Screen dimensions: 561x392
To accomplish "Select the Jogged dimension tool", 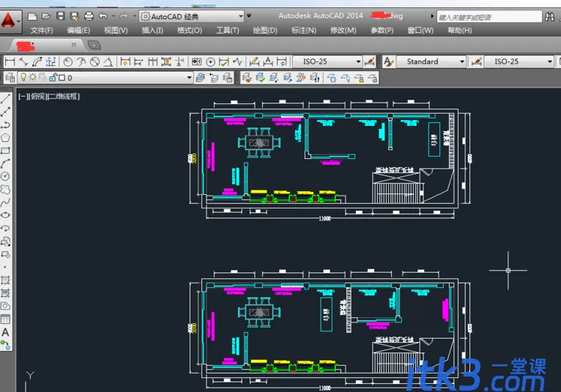I will (x=81, y=62).
